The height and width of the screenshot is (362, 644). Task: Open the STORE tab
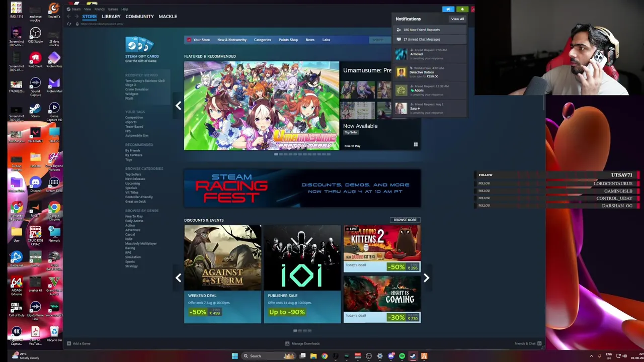tap(90, 17)
